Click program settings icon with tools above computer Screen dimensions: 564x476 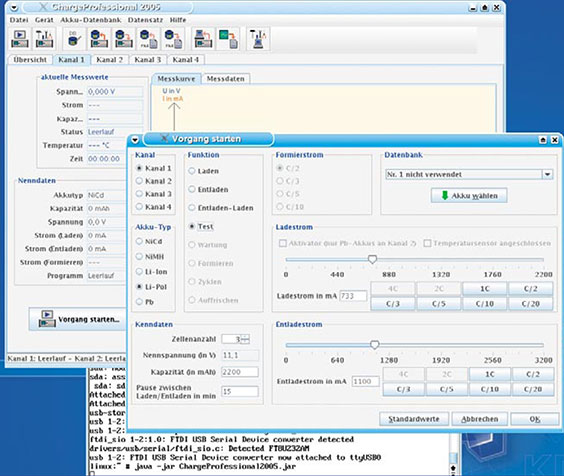click(x=258, y=39)
